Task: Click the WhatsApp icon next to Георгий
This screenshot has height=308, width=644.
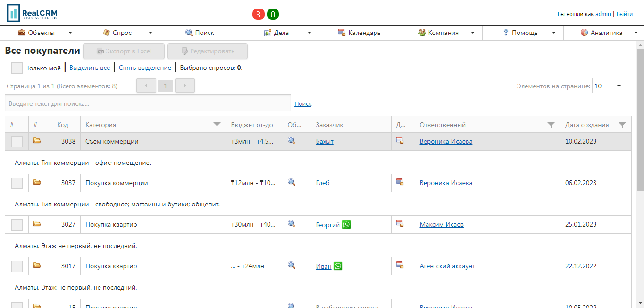Action: pyautogui.click(x=346, y=224)
